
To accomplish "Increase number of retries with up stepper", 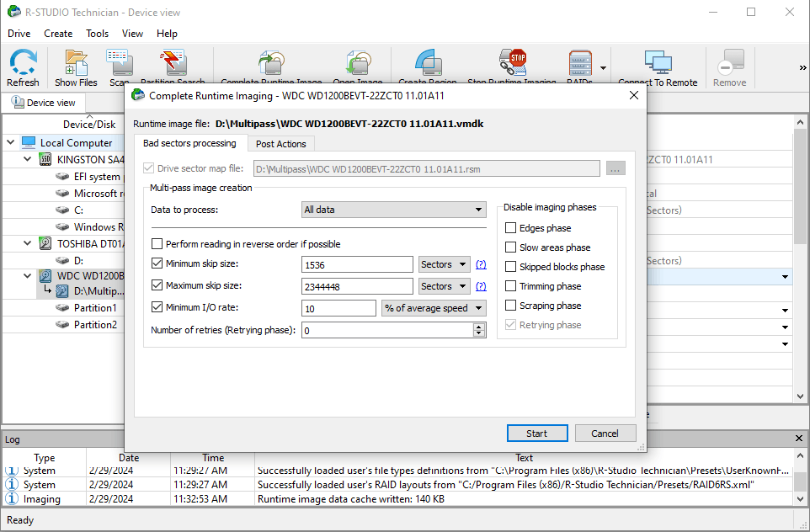I will pyautogui.click(x=479, y=327).
